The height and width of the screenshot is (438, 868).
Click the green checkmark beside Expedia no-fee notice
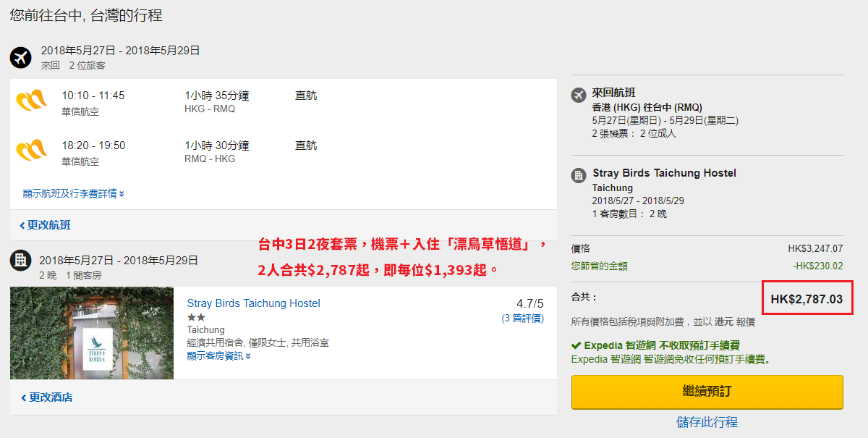[x=576, y=345]
